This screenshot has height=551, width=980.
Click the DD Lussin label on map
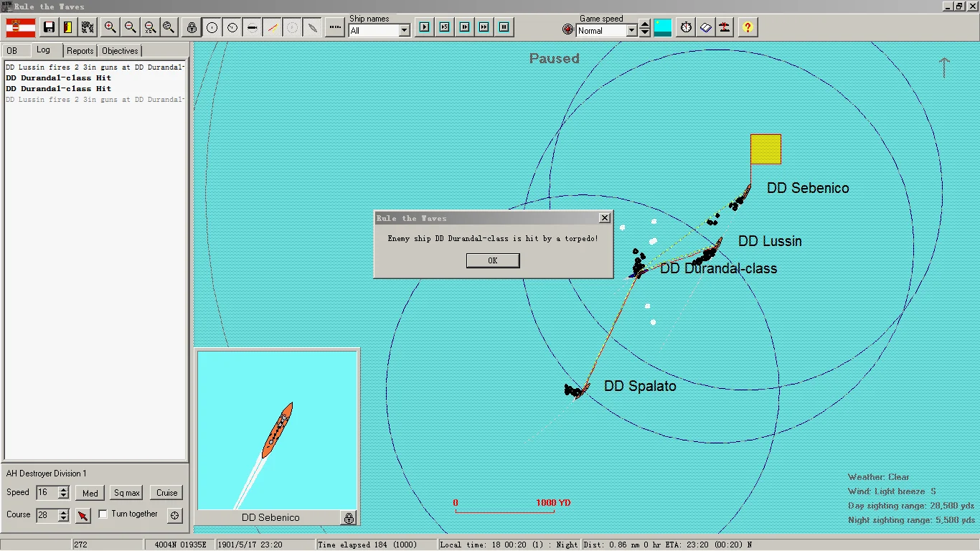770,241
